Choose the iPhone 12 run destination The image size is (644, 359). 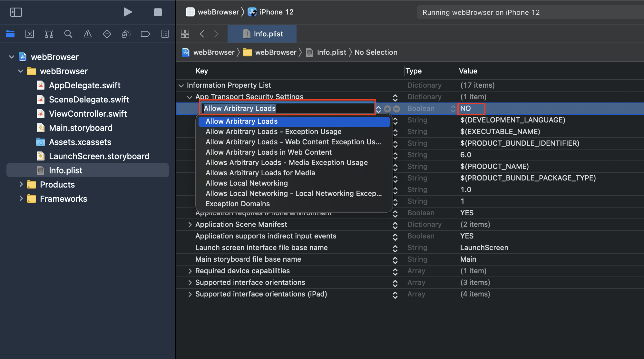[271, 12]
